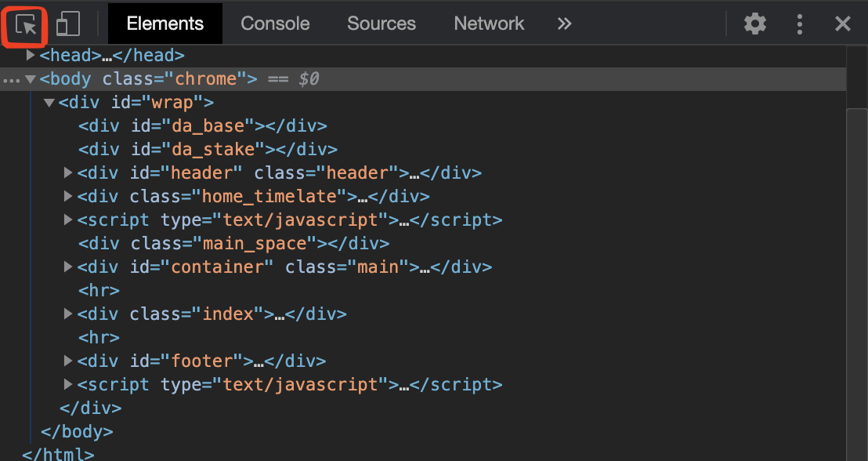Screen dimensions: 868x461
Task: Select the first hr element row
Action: pos(99,290)
